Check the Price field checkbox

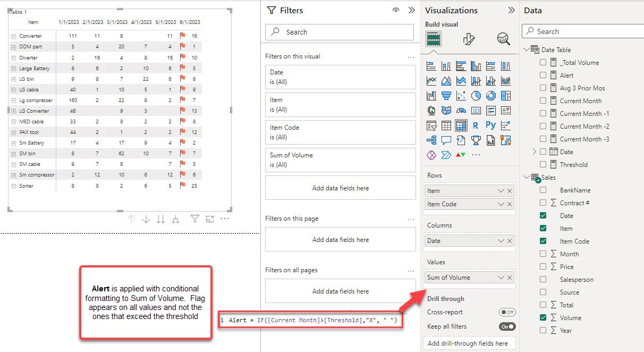pos(543,266)
